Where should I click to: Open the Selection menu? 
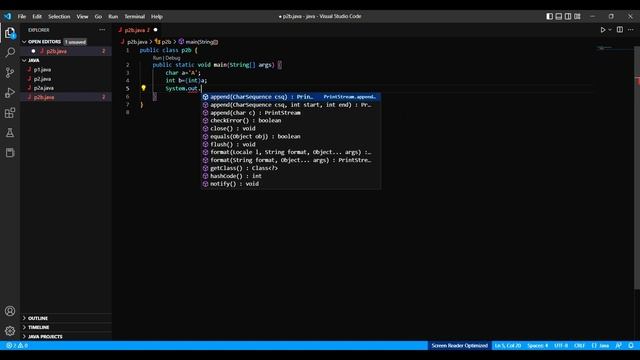point(59,16)
